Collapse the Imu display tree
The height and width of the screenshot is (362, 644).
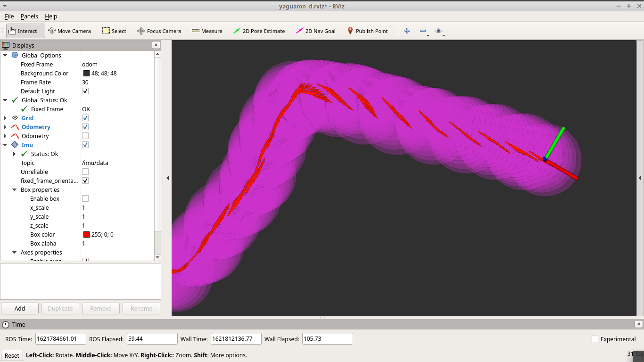point(5,145)
